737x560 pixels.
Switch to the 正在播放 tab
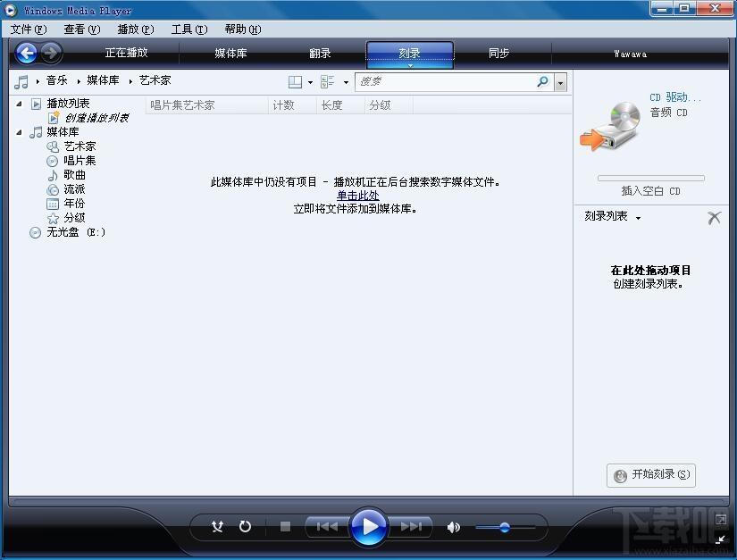pos(127,53)
